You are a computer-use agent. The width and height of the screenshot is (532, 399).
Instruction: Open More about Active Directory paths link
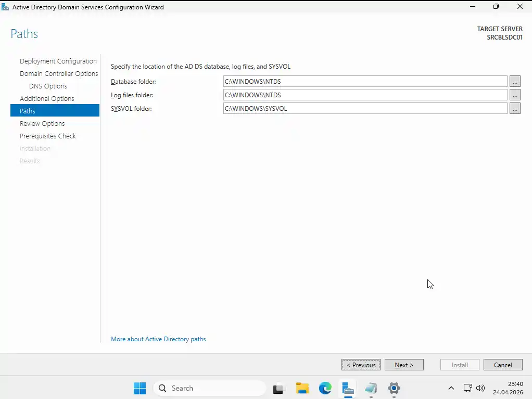pos(158,339)
